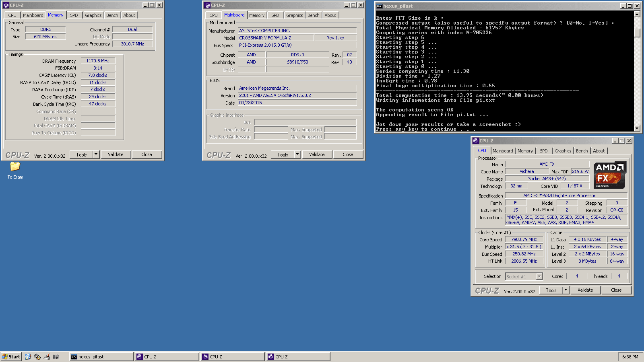Click the hexus_pifast console title icon
644x362 pixels.
379,6
